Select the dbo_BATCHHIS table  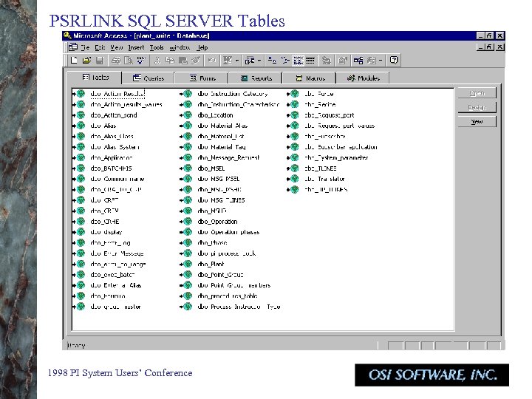coord(111,168)
